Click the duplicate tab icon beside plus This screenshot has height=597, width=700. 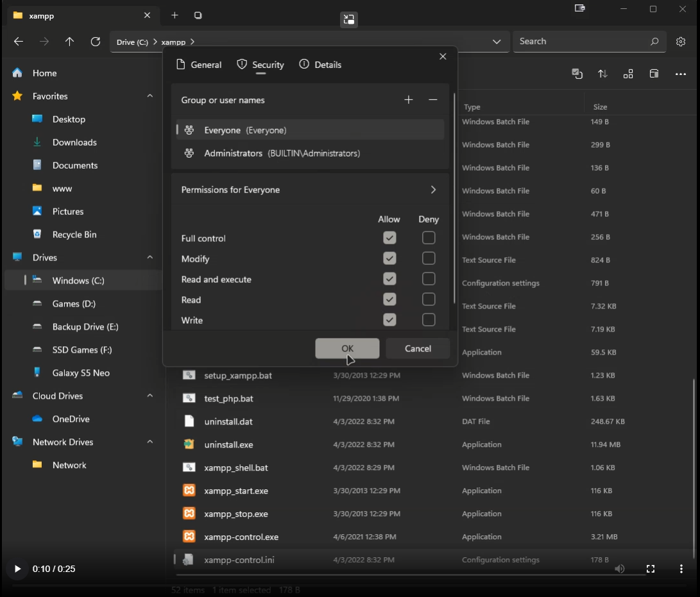tap(198, 15)
